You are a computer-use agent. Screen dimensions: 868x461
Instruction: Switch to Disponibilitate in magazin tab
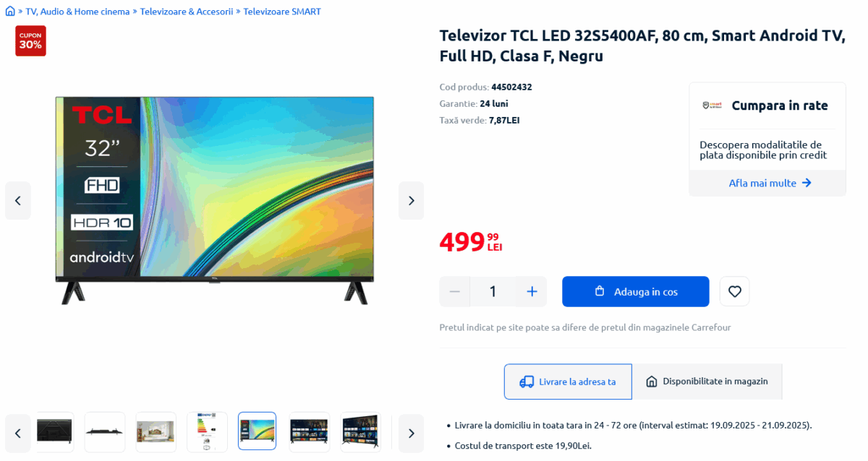707,382
